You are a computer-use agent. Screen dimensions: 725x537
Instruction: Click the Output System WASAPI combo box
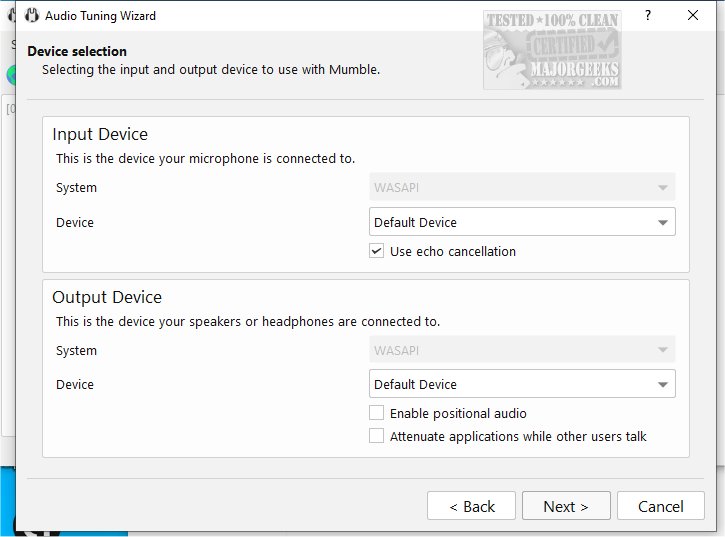[x=521, y=350]
